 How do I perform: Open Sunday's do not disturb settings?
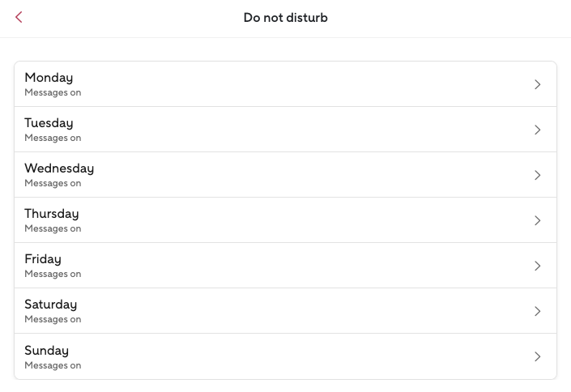click(46, 351)
